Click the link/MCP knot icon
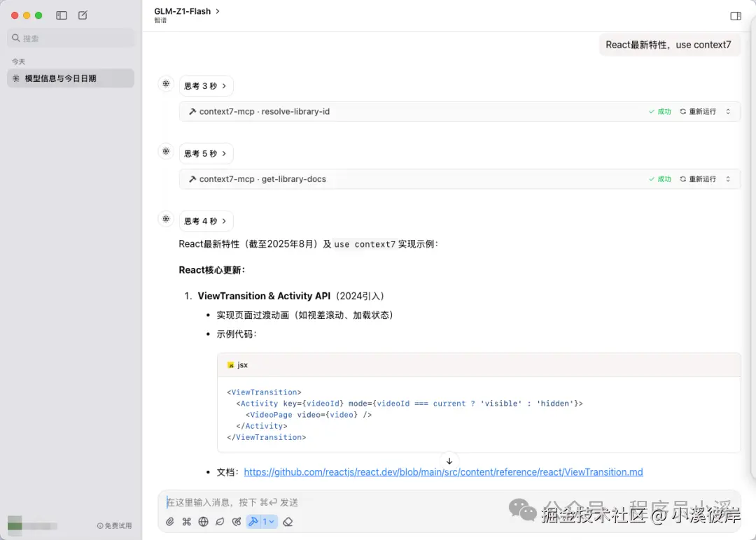756x540 pixels. click(x=237, y=521)
